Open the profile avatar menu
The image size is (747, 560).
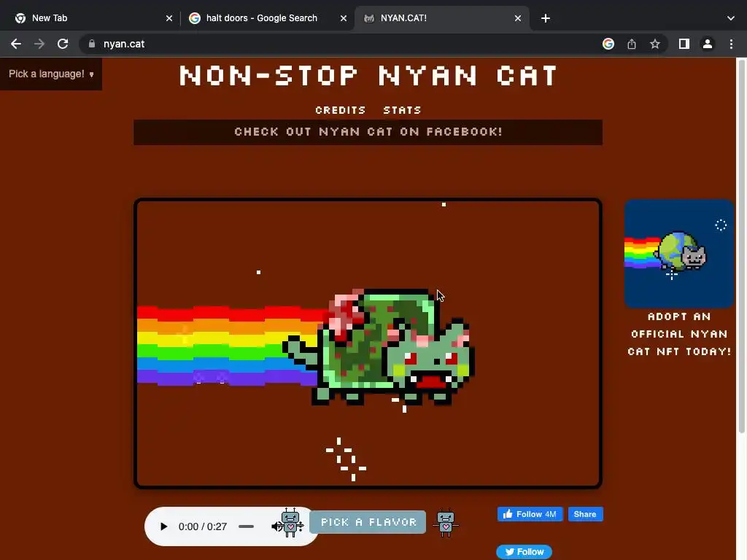tap(708, 44)
